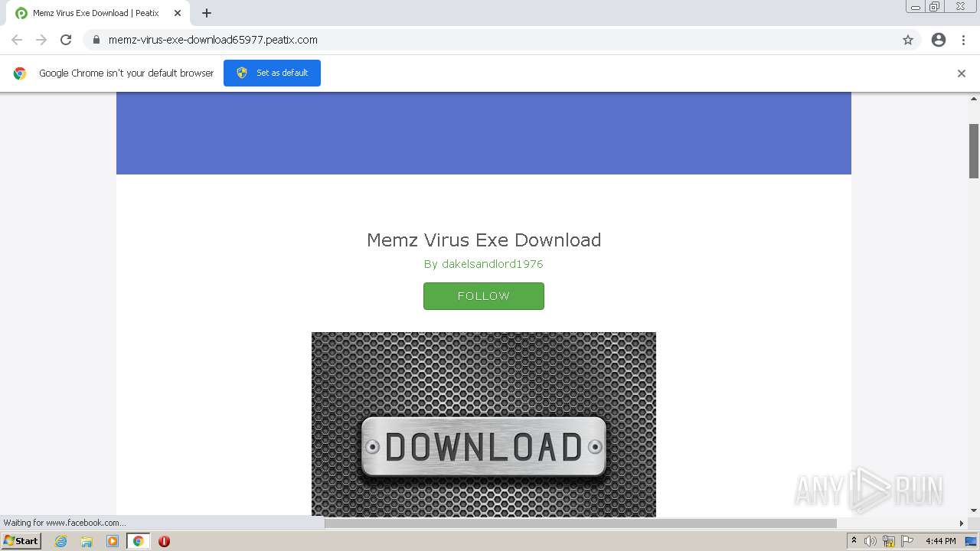Open a new tab with plus icon
Screen dimensions: 980x551
click(x=207, y=13)
